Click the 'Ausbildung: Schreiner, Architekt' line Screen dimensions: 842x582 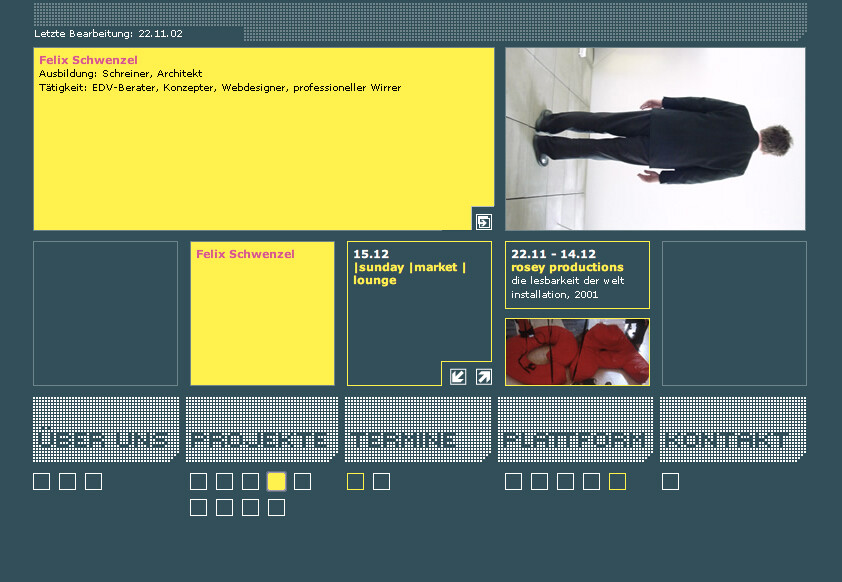coord(121,74)
